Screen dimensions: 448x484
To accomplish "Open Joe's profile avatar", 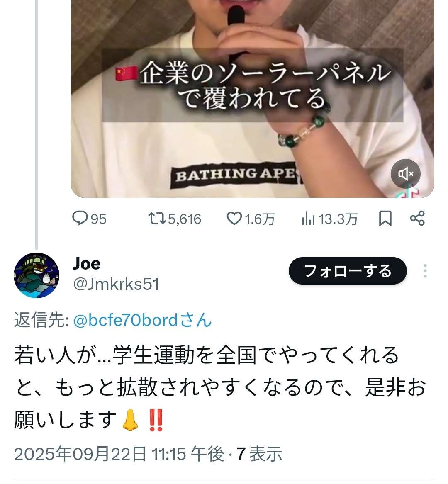I will tap(37, 275).
